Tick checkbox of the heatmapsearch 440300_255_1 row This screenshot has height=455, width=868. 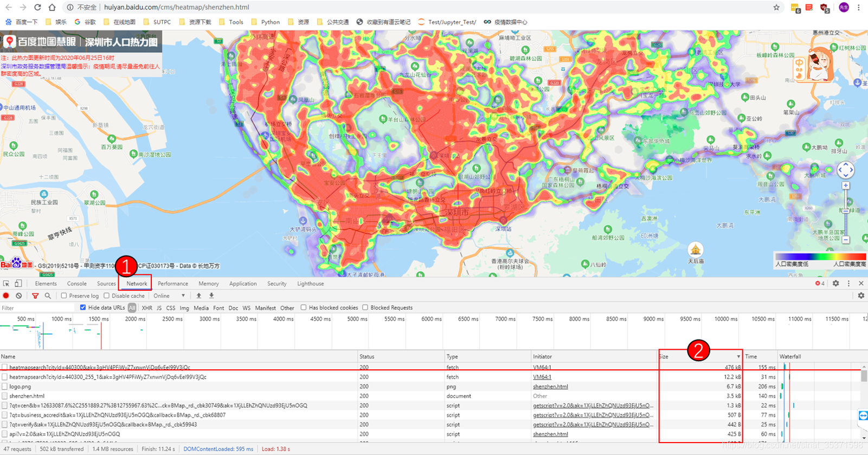tap(4, 377)
